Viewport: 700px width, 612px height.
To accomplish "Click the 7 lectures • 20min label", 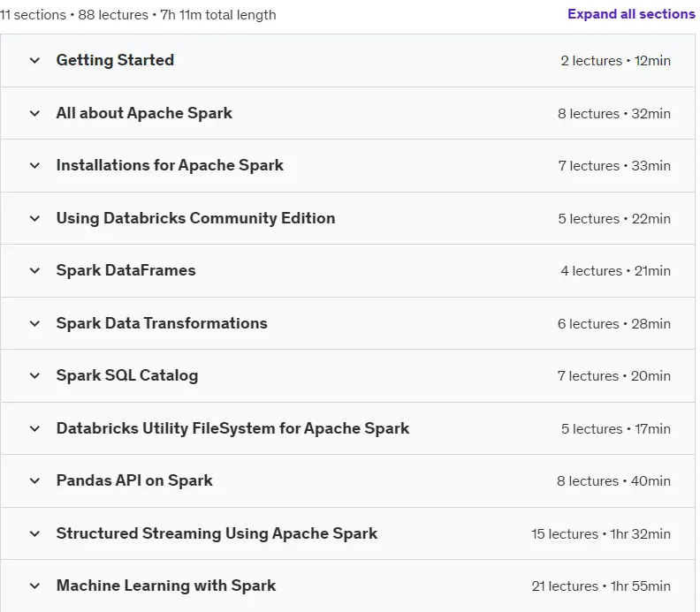I will click(614, 376).
